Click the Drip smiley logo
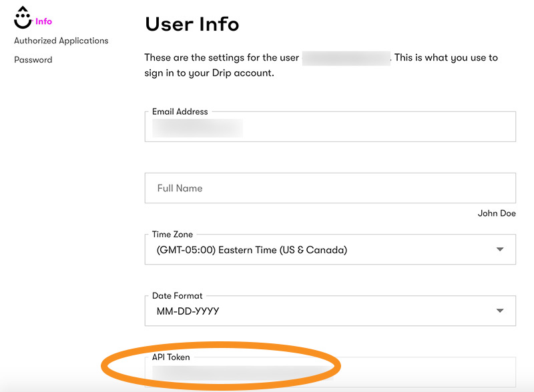534x392 pixels. coord(23,17)
